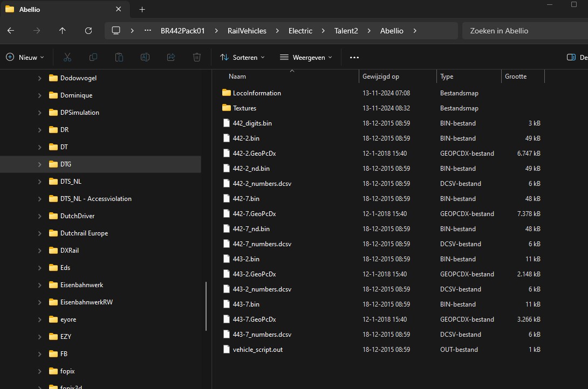Open a new tab with plus icon

[x=142, y=9]
